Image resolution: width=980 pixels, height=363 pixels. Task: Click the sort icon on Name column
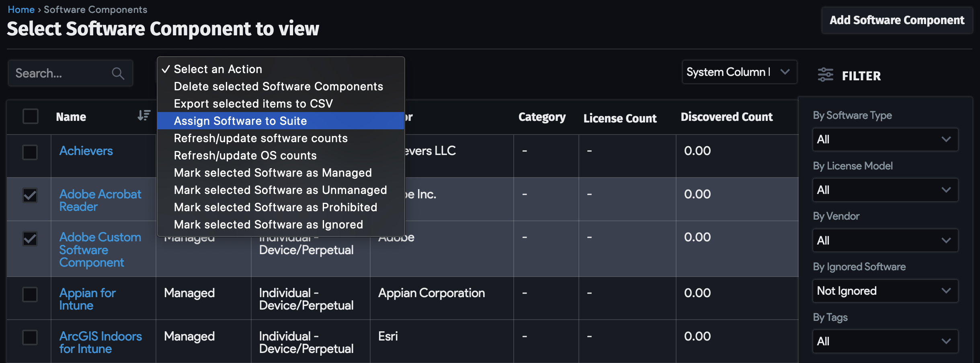(143, 116)
